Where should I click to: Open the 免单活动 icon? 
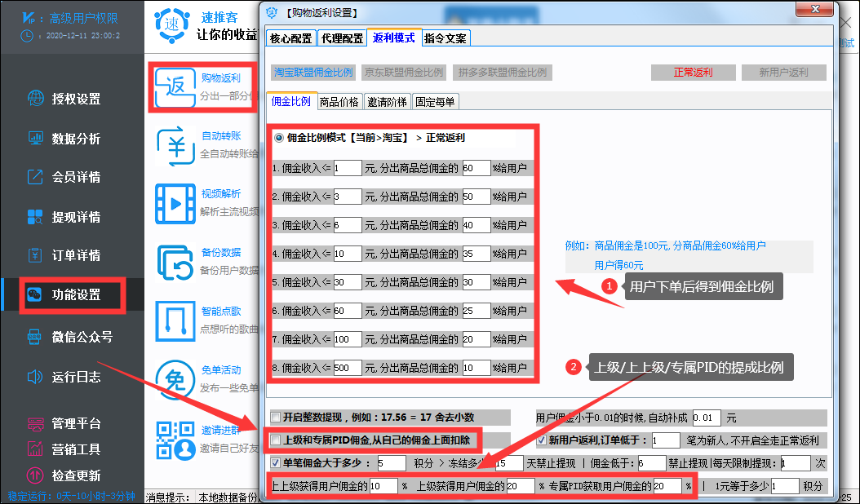pyautogui.click(x=175, y=379)
